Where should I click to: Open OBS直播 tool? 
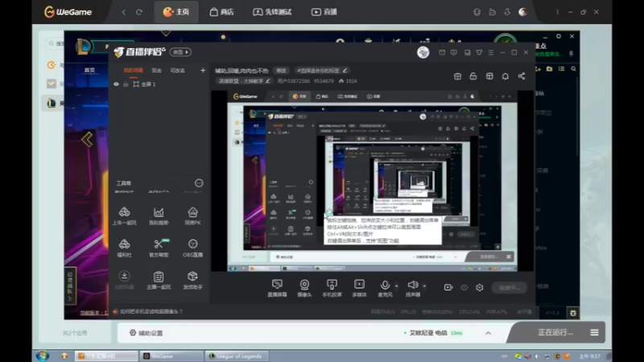[x=192, y=248]
